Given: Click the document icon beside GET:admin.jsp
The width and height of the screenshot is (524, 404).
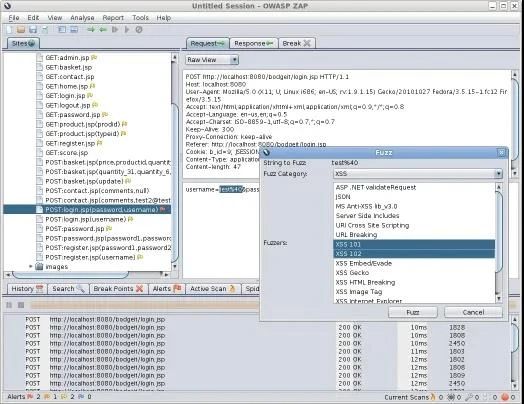Looking at the screenshot, I should (x=40, y=57).
